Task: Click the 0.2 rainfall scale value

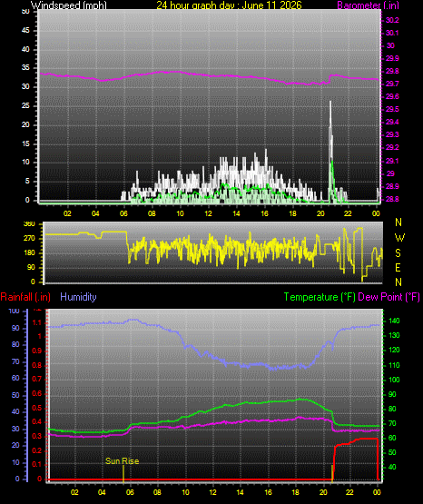Action: click(x=37, y=450)
